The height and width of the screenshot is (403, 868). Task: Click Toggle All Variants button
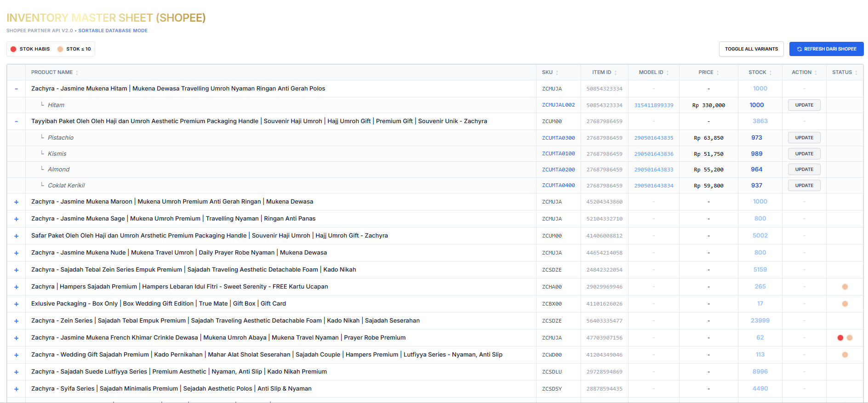pyautogui.click(x=751, y=49)
